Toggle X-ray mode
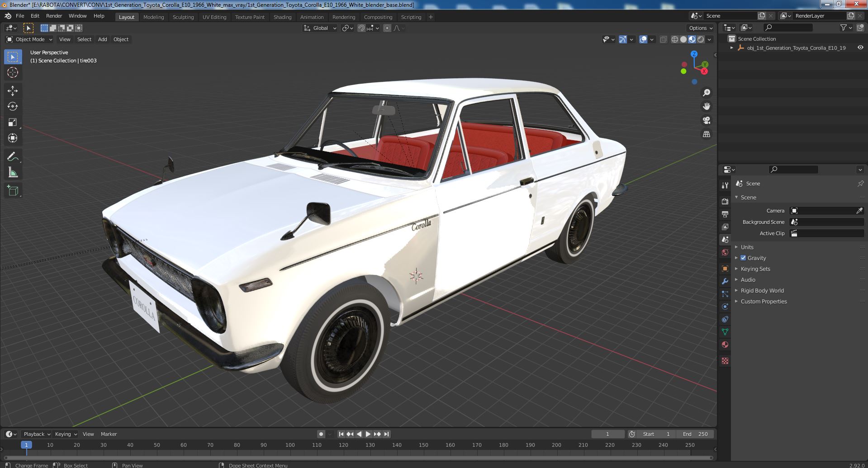868x468 pixels. pos(663,39)
